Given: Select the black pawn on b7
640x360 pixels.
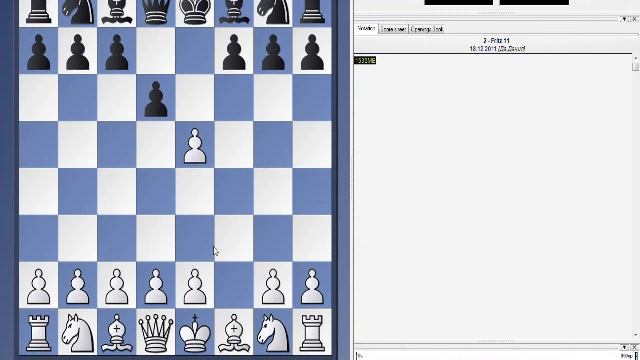Looking at the screenshot, I should point(78,52).
